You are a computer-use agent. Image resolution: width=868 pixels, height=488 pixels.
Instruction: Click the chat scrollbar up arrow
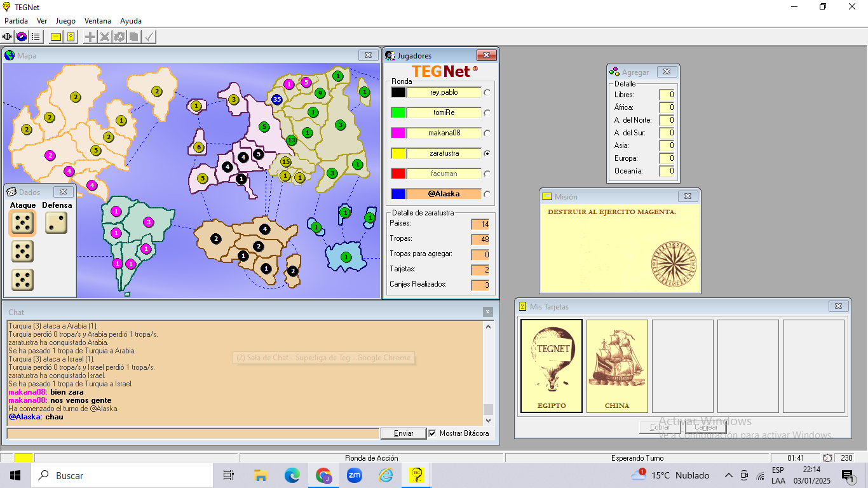(x=489, y=327)
